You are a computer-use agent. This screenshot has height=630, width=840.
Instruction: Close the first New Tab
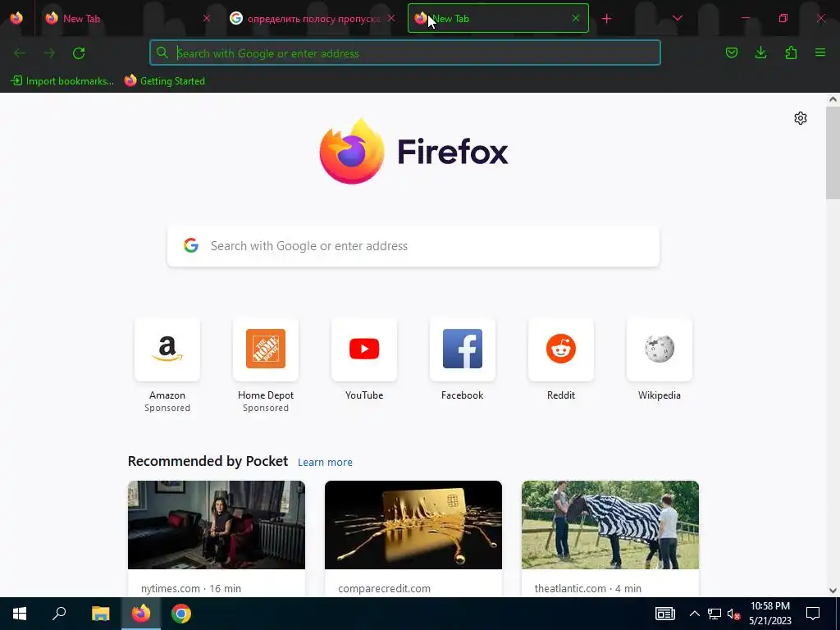pos(207,18)
